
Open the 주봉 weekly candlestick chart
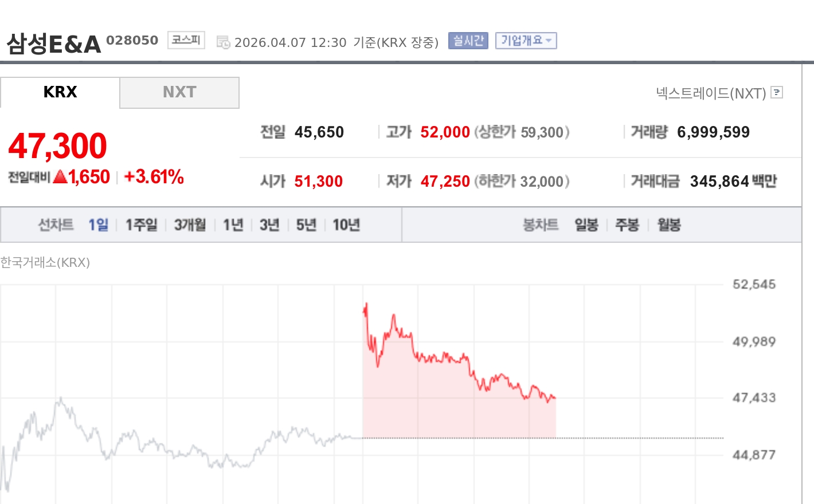pyautogui.click(x=627, y=225)
